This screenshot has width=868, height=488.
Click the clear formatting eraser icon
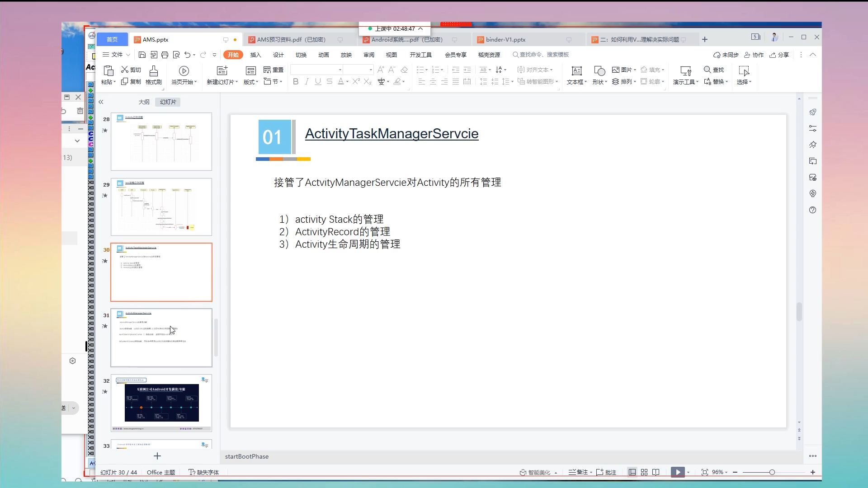(x=404, y=70)
